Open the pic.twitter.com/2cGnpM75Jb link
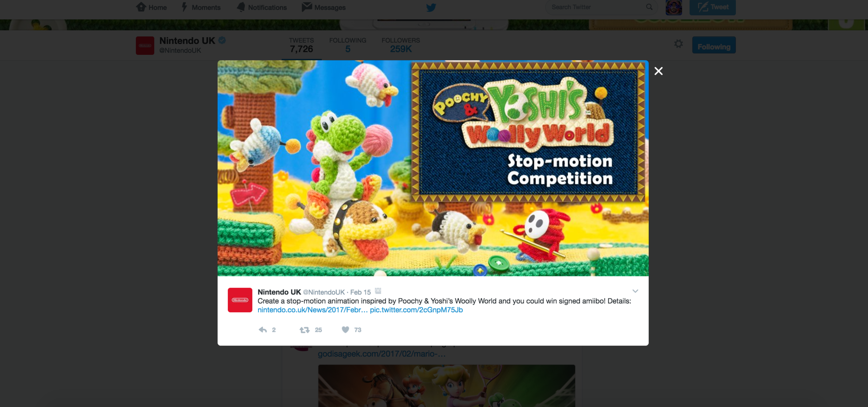 (416, 310)
